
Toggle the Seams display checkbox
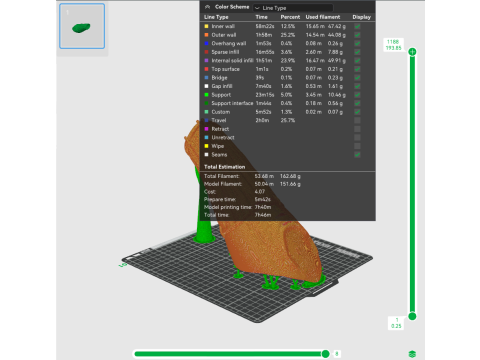(357, 155)
